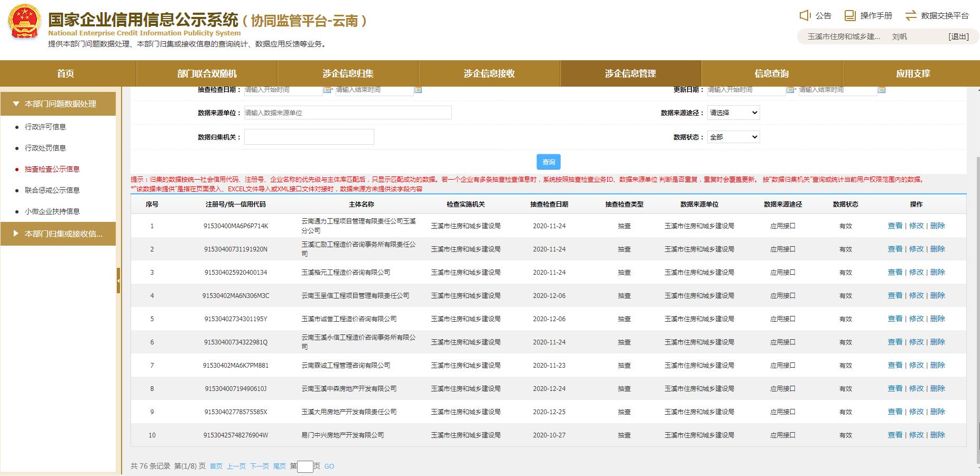Open the 数据状态 dropdown
Viewport: 980px width, 476px height.
pyautogui.click(x=733, y=137)
